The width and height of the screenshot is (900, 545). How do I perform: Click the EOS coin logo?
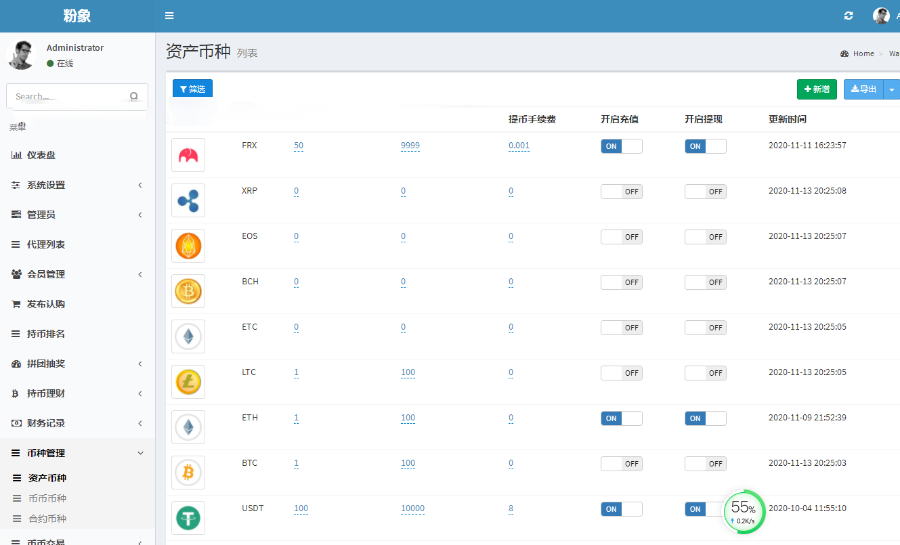coord(188,246)
